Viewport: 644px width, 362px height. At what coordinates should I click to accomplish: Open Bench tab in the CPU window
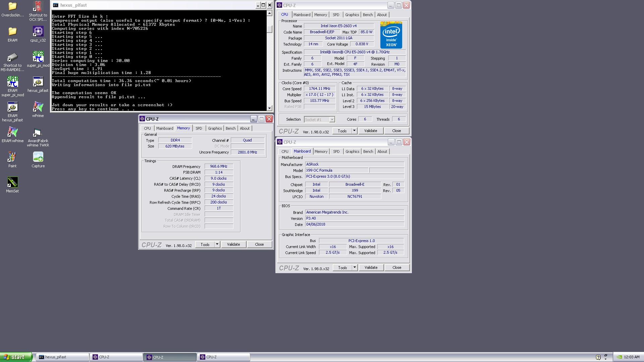click(368, 15)
